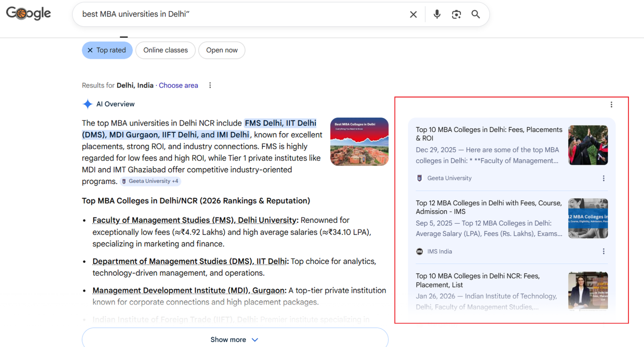
Task: Enable the Online classes filter
Action: coord(165,50)
